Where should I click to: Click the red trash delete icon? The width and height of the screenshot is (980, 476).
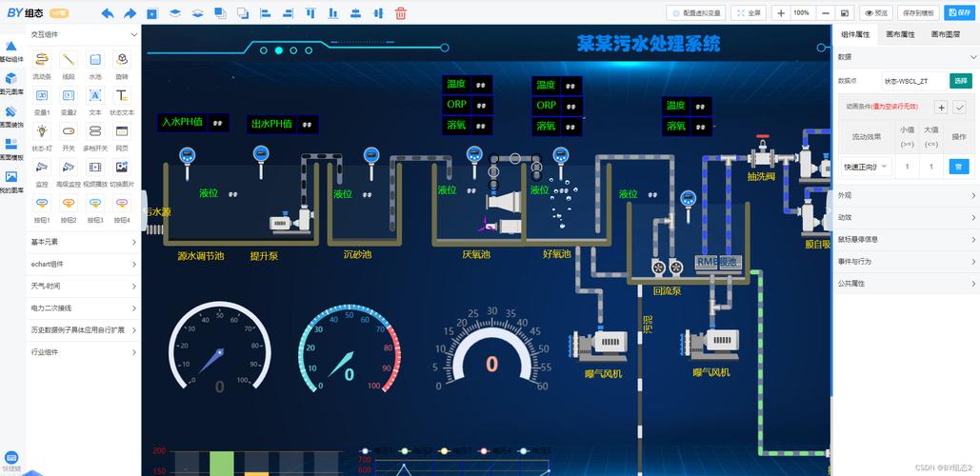point(401,13)
